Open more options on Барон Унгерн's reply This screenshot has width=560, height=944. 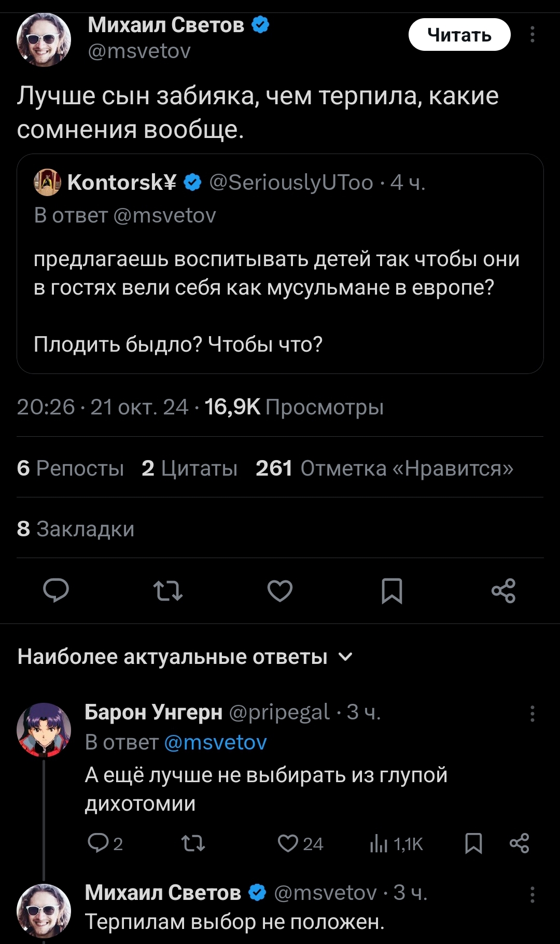(x=533, y=714)
